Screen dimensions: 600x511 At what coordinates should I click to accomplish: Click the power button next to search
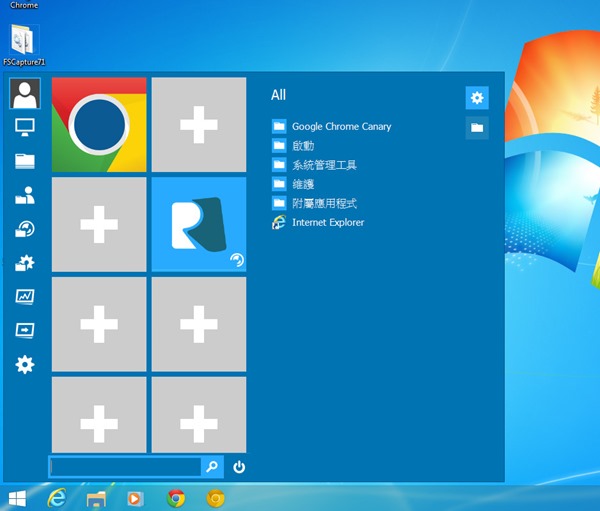(239, 466)
